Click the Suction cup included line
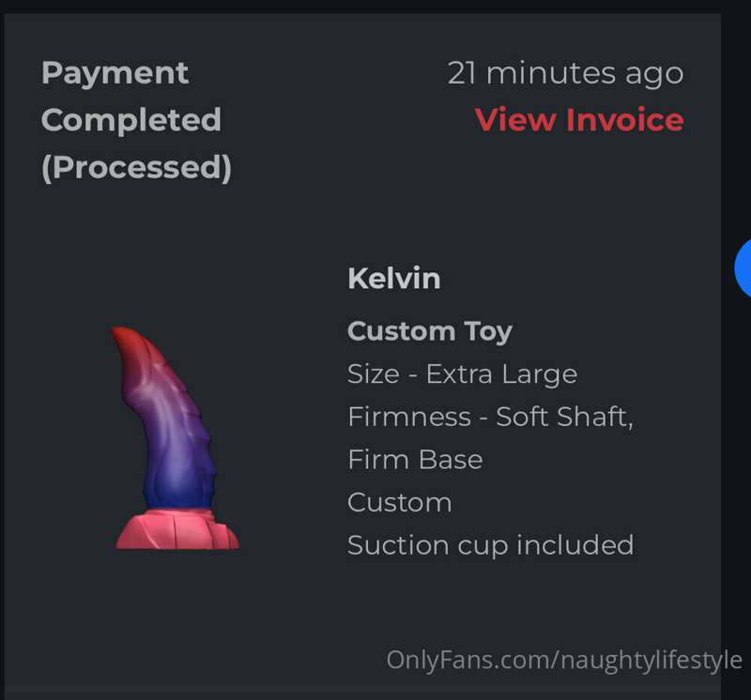The width and height of the screenshot is (751, 700). [x=490, y=545]
